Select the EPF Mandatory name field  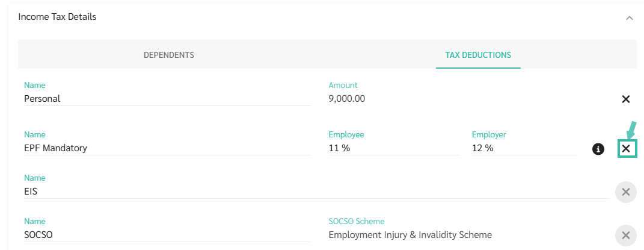(167, 148)
